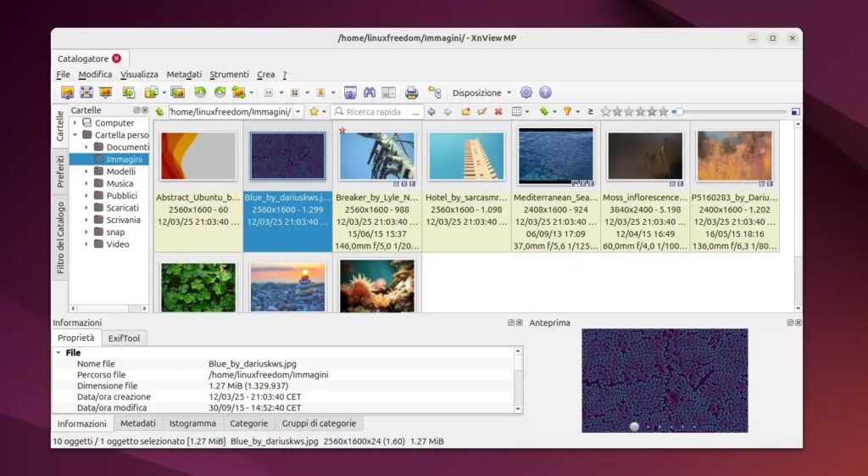The width and height of the screenshot is (868, 476).
Task: Open the File menu
Action: [63, 75]
